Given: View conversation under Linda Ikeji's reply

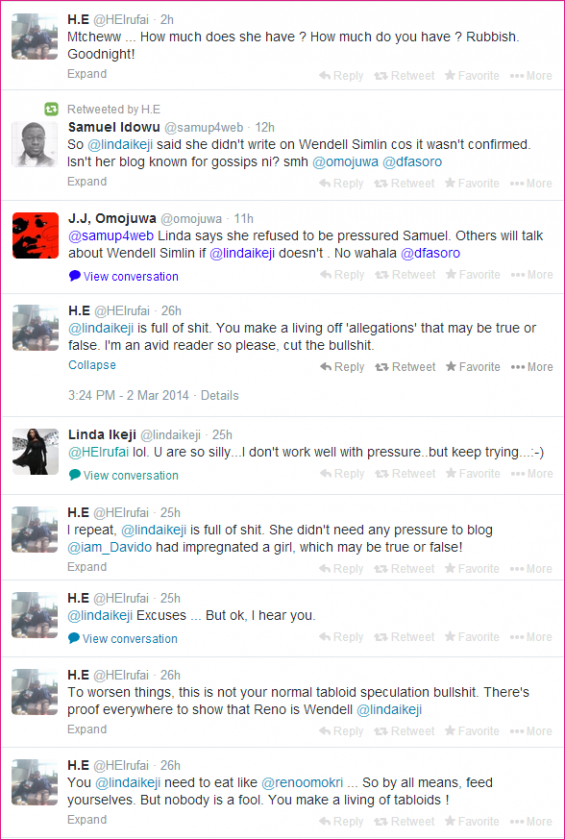Looking at the screenshot, I should pyautogui.click(x=124, y=475).
